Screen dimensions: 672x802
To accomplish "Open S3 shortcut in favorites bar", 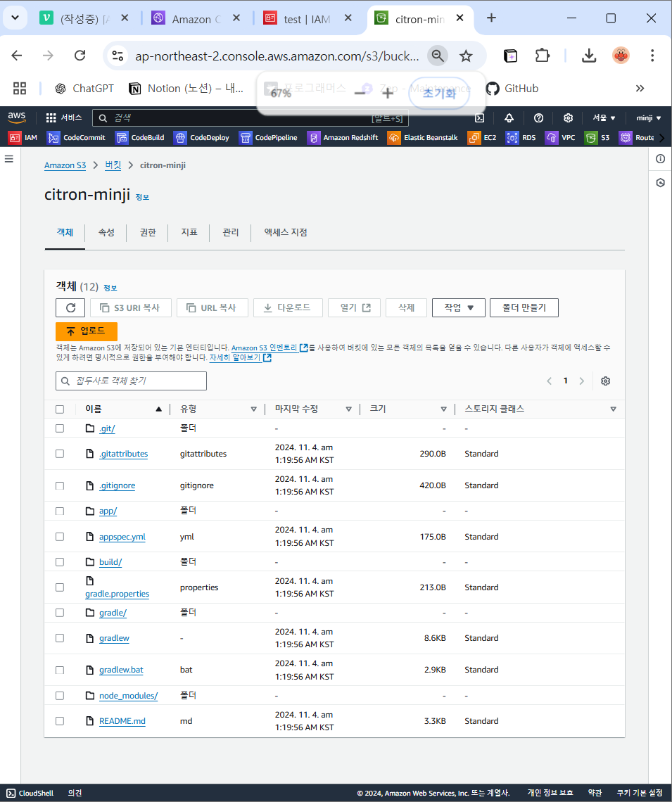I will [x=597, y=138].
